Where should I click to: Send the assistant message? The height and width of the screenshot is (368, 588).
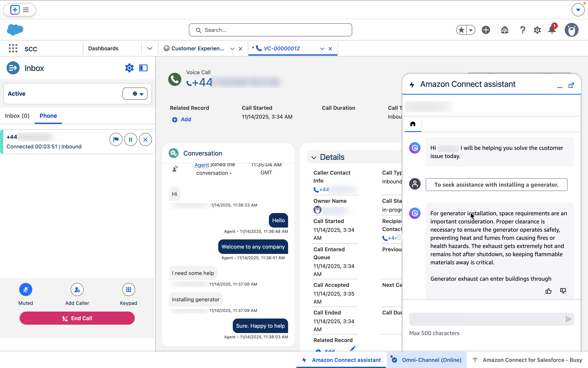[x=568, y=319]
